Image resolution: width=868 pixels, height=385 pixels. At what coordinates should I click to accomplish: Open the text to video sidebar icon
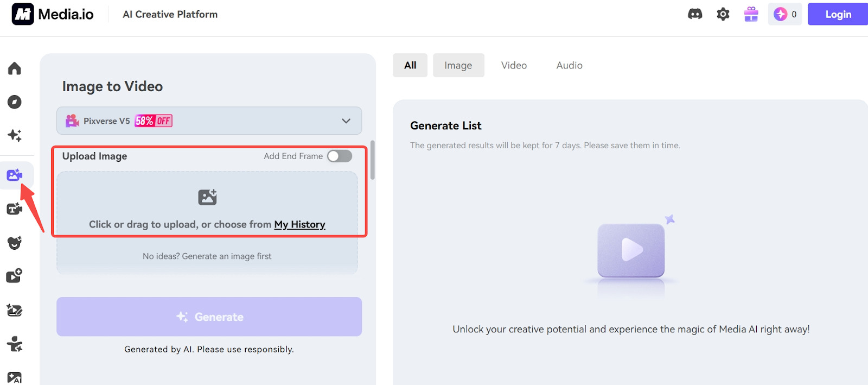click(x=15, y=209)
